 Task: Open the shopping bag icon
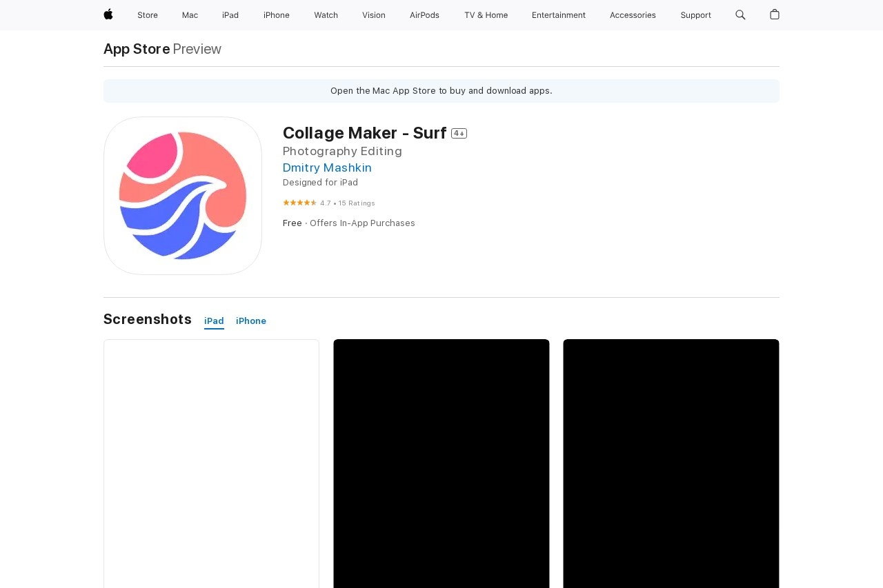click(775, 14)
